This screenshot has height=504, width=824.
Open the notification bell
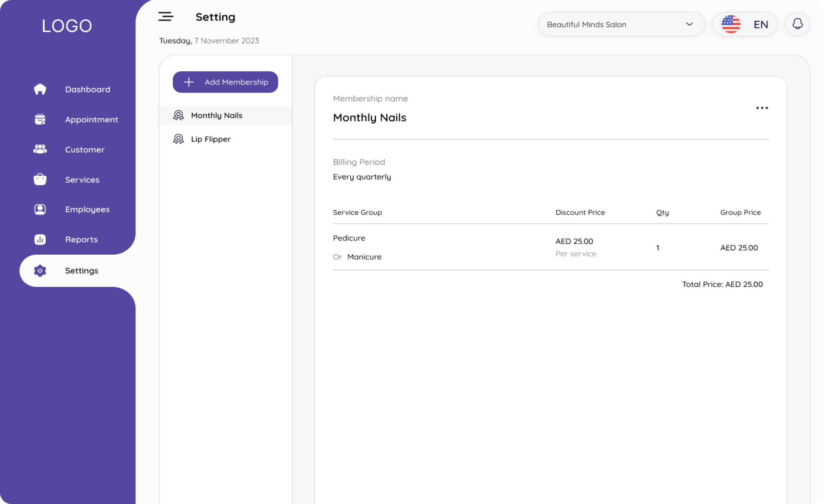(x=797, y=24)
